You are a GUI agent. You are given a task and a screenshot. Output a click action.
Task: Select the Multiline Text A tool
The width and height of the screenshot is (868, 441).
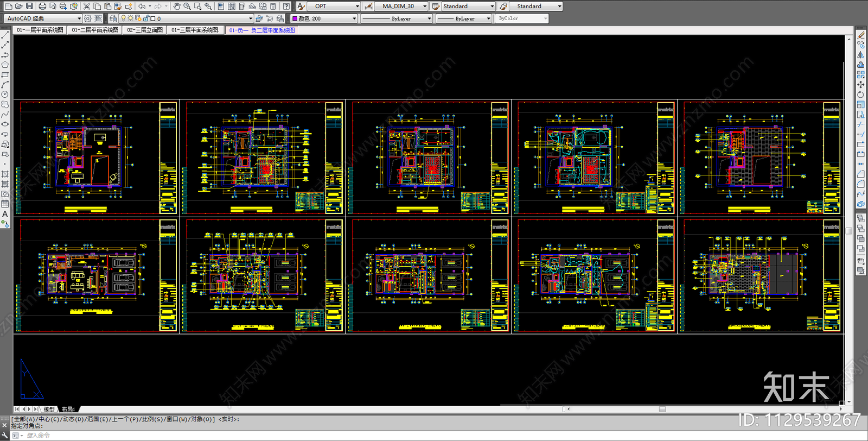(x=5, y=214)
